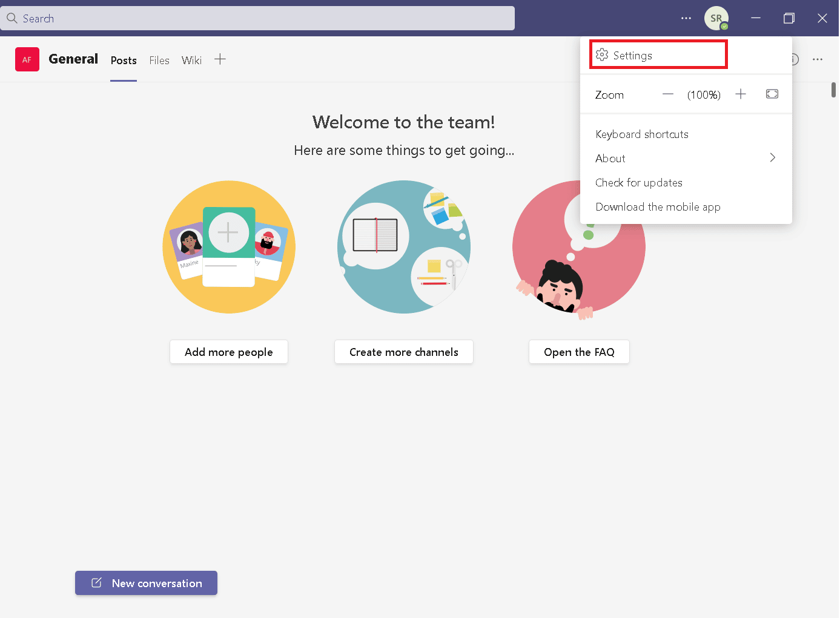Viewport: 840px width, 618px height.
Task: Click the Search box at top
Action: pyautogui.click(x=257, y=18)
